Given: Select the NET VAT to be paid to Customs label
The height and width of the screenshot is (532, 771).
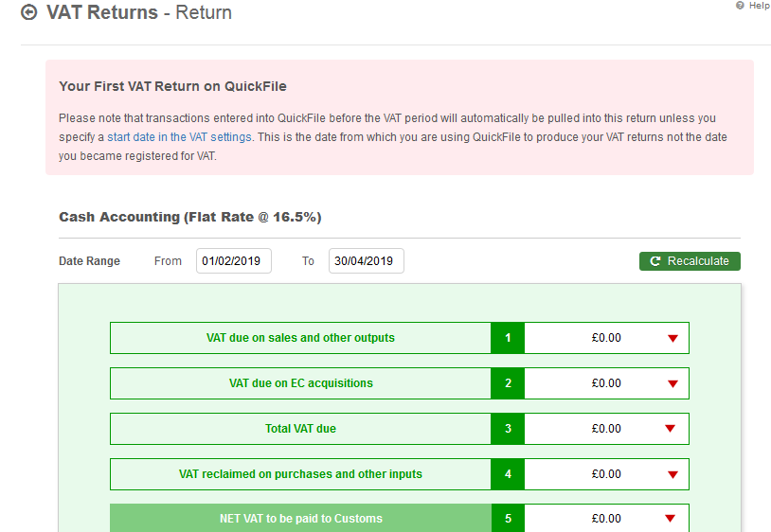Looking at the screenshot, I should pos(300,519).
